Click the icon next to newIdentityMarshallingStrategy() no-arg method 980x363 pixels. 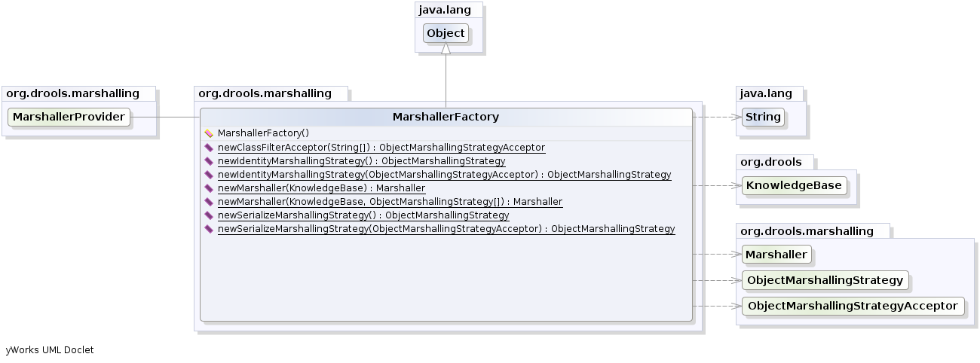[209, 161]
